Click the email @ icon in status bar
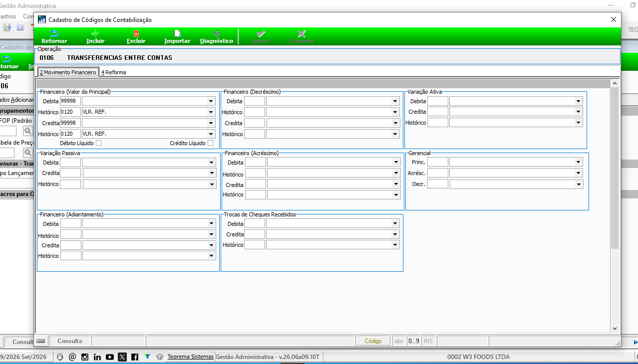The height and width of the screenshot is (364, 638). (72, 357)
